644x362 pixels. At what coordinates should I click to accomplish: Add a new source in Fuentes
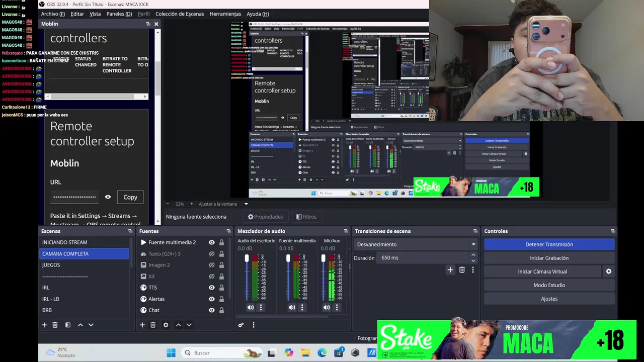pos(142,325)
